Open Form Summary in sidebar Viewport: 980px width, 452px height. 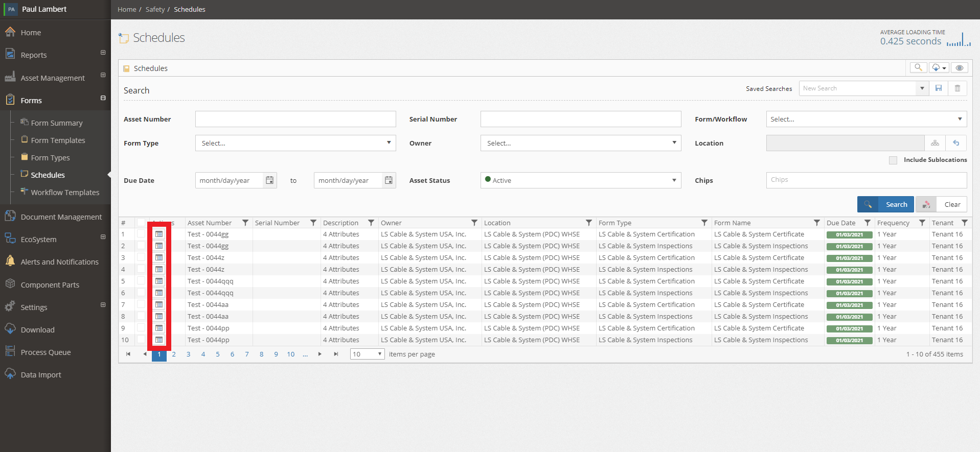pos(56,123)
